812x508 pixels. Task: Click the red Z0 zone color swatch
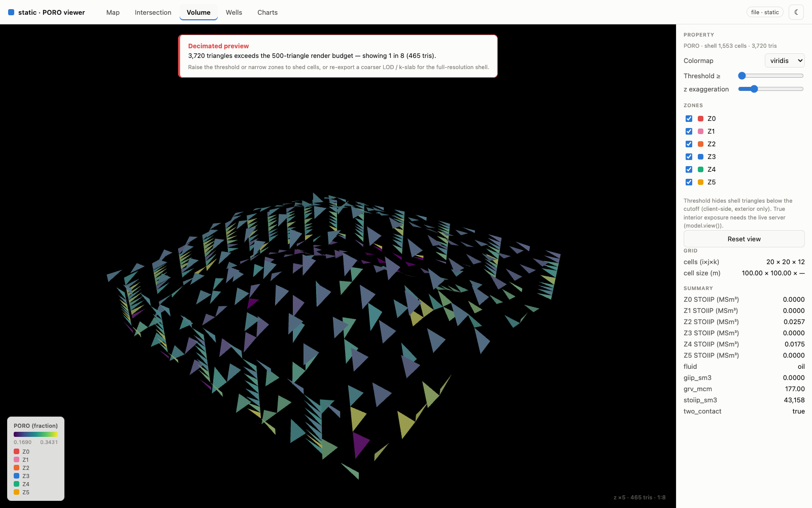pos(700,118)
